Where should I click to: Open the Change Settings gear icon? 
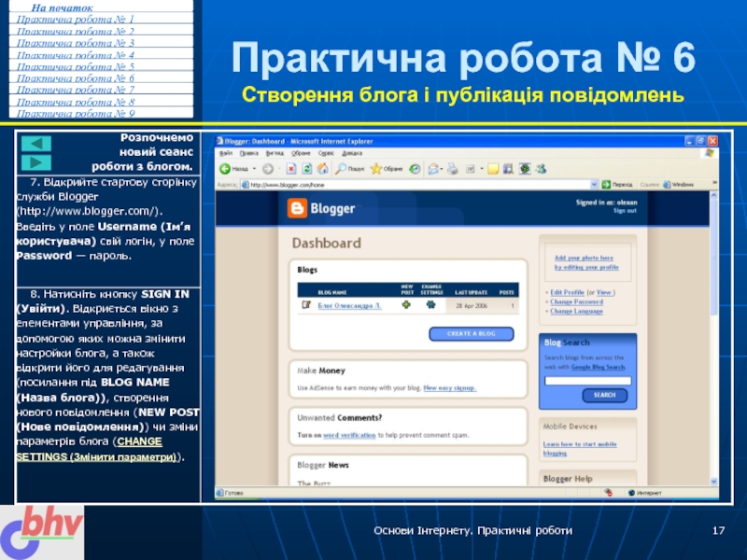click(430, 304)
